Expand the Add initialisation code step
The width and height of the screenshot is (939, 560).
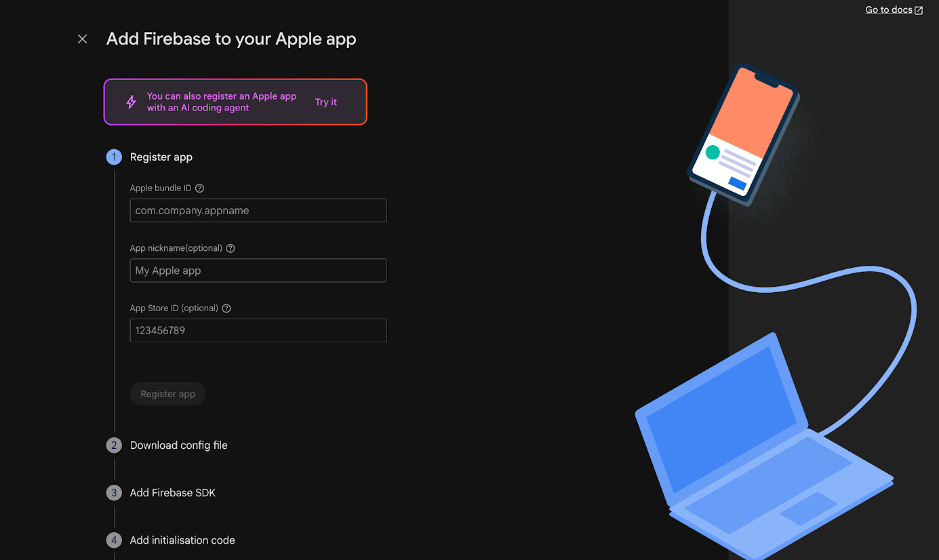coord(182,540)
